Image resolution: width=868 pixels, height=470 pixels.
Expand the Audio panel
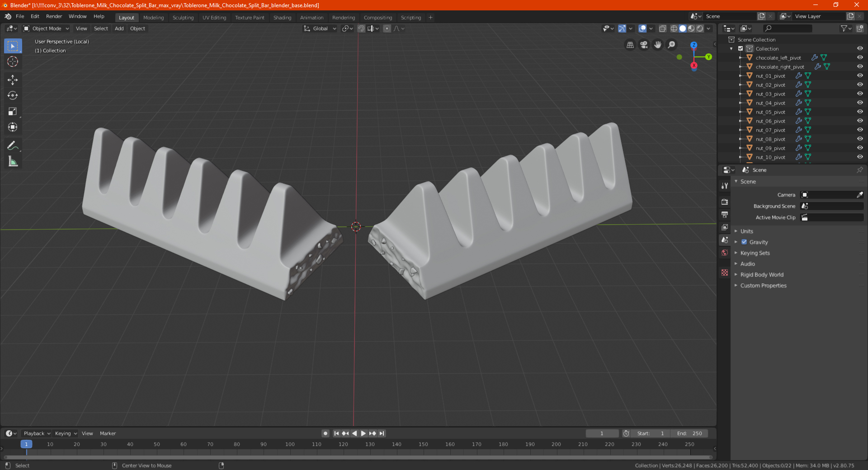pos(747,264)
